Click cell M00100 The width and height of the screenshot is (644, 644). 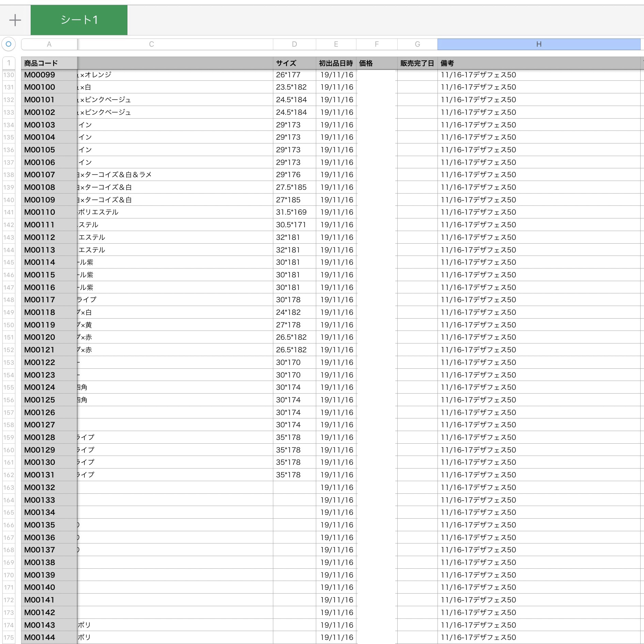tap(49, 87)
